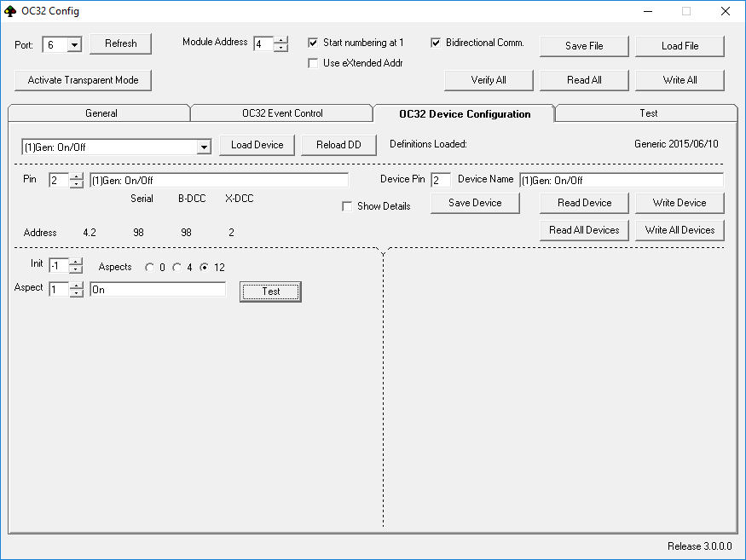
Task: Toggle the Start numbering at 1 checkbox
Action: point(313,43)
